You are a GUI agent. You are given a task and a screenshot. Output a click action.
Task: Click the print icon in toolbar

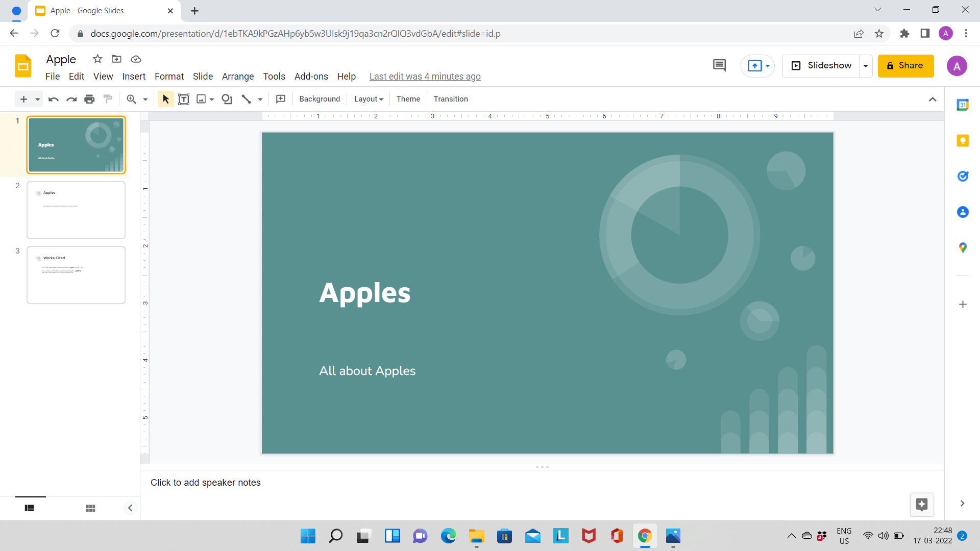pos(89,99)
